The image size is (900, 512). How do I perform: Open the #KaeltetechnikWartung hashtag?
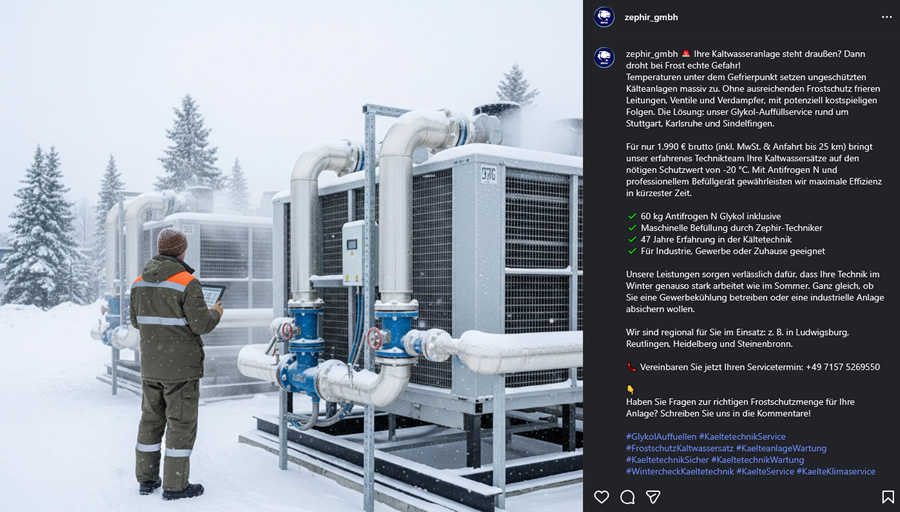pyautogui.click(x=757, y=460)
